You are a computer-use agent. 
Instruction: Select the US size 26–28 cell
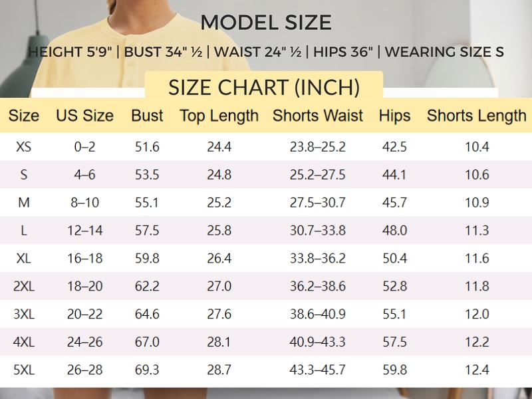click(x=84, y=370)
